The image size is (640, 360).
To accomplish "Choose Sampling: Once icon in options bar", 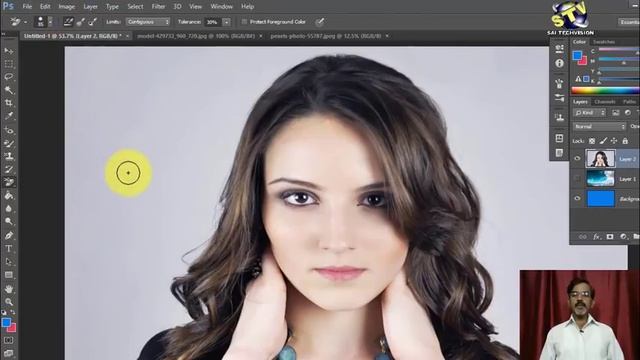I will (80, 22).
